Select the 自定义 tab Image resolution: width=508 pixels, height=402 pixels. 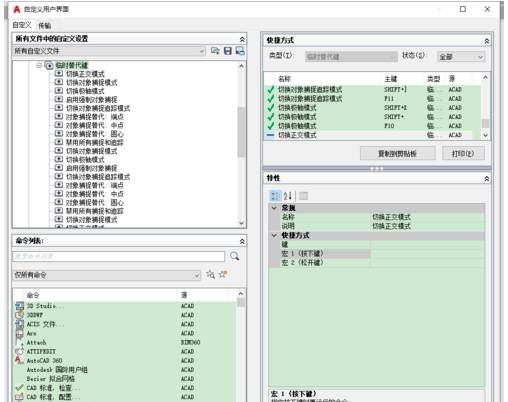[22, 25]
